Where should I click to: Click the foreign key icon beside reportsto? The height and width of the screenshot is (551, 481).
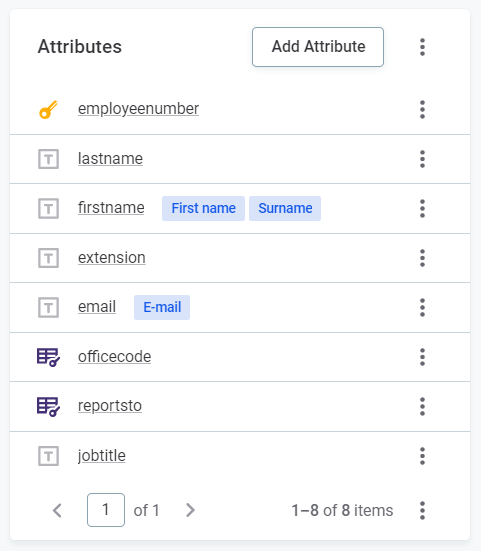pyautogui.click(x=48, y=407)
